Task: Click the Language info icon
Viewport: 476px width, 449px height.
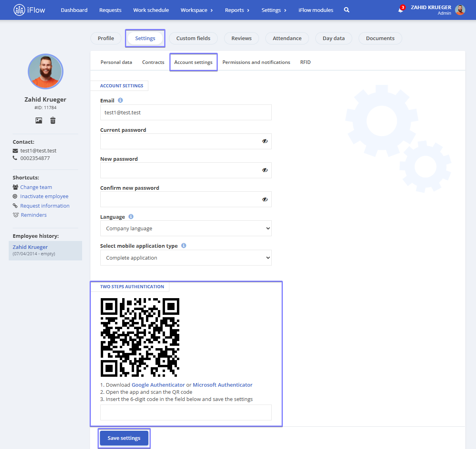Action: click(131, 217)
